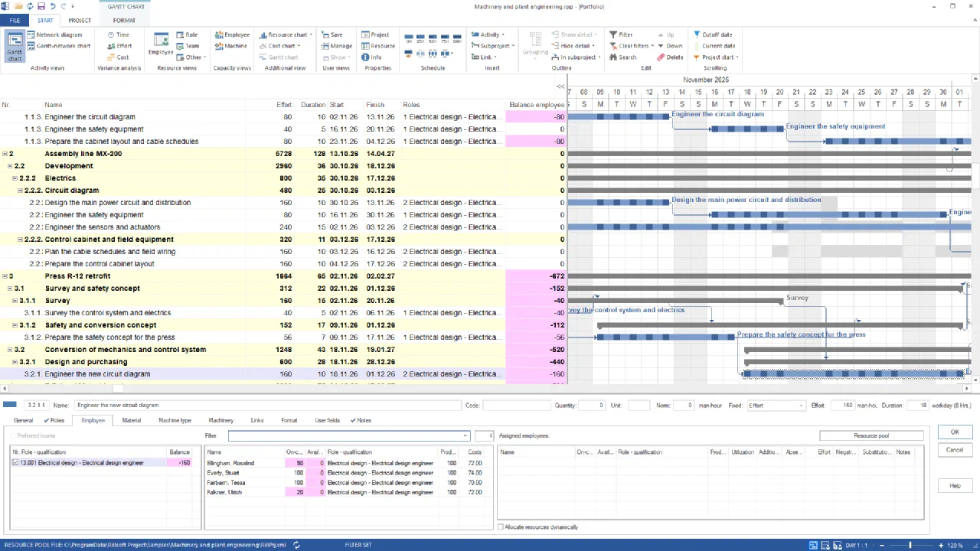Screen dimensions: 980x551
Task: Save the user view
Action: point(332,34)
